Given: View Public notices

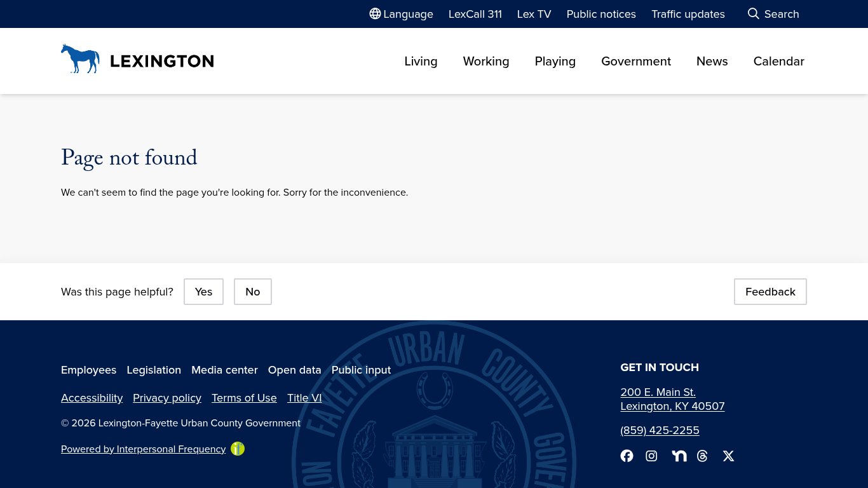Looking at the screenshot, I should [x=601, y=14].
